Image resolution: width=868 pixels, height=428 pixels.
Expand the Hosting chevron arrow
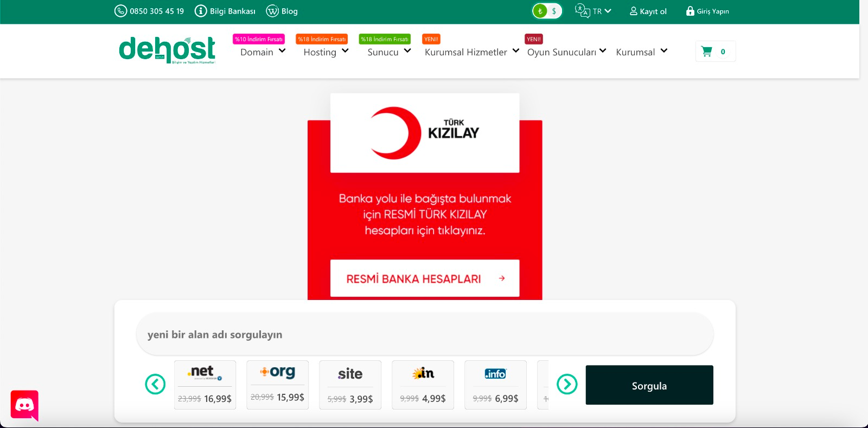tap(345, 51)
